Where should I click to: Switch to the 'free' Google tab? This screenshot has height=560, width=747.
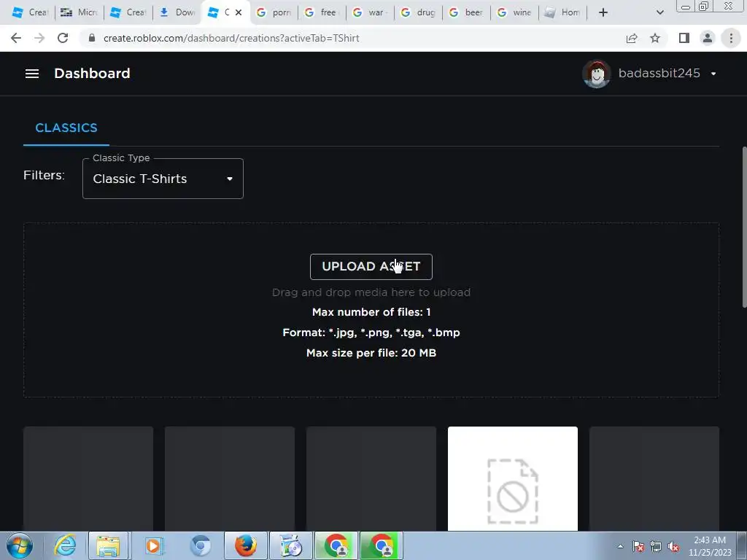tap(322, 12)
